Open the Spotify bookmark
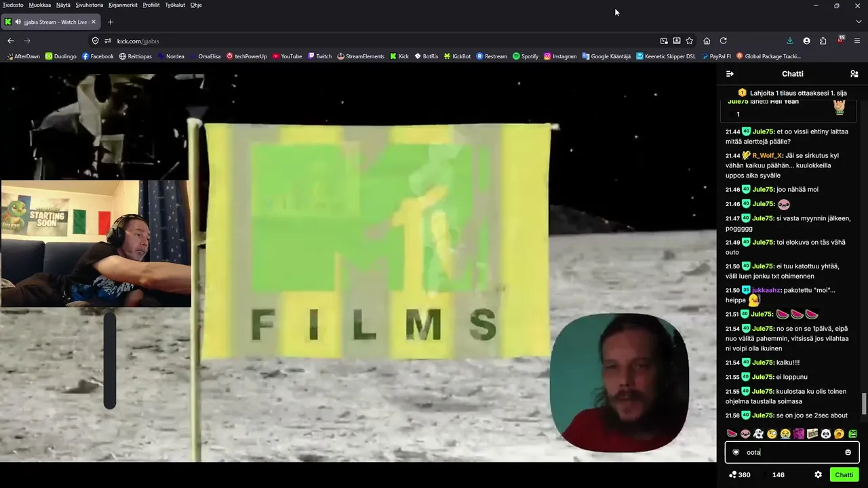 tap(526, 56)
